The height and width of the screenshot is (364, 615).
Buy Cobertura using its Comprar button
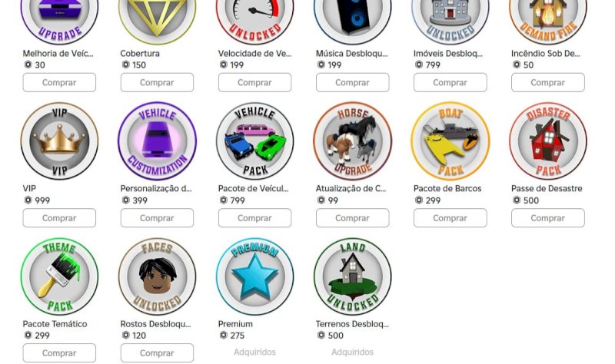[x=157, y=82]
